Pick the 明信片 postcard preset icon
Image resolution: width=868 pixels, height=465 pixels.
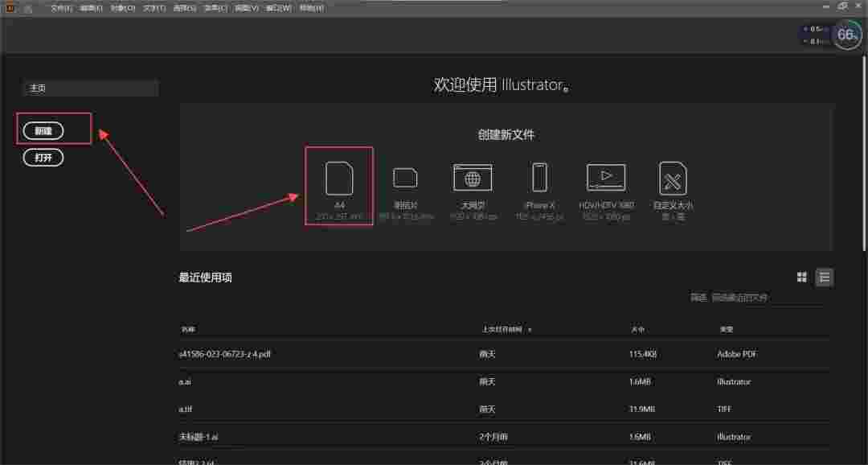pyautogui.click(x=405, y=179)
